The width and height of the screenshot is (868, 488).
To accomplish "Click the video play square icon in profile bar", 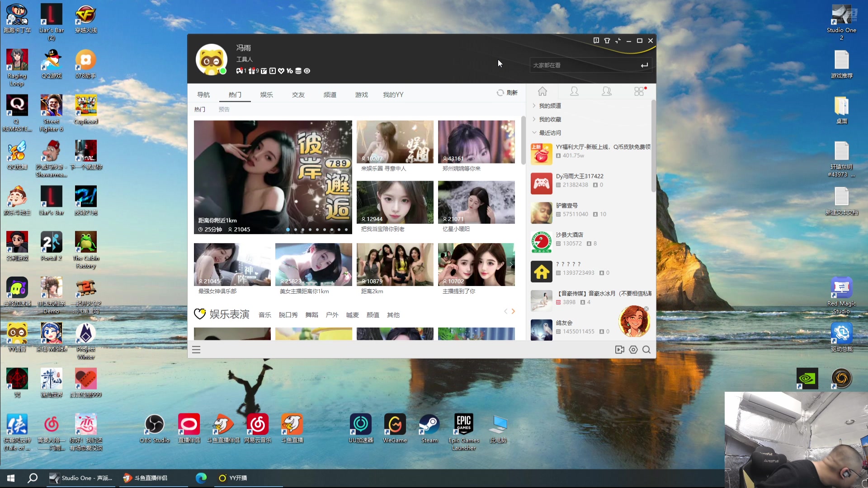I will coord(273,71).
